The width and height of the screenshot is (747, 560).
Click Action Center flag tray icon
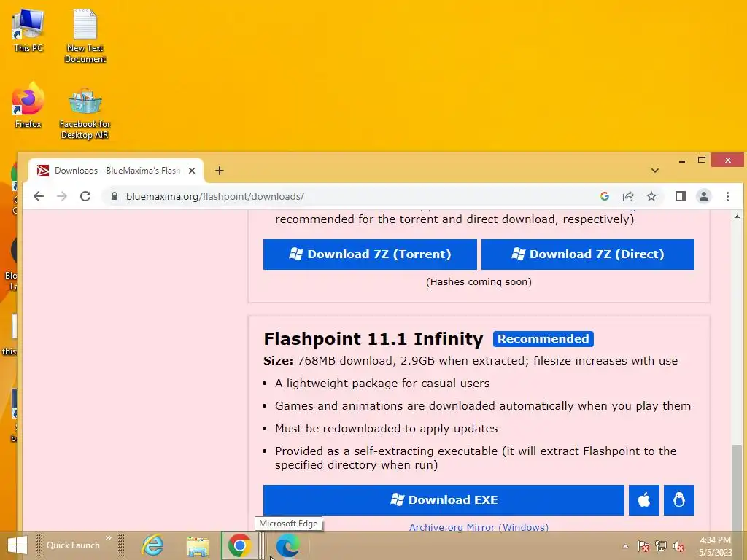tap(643, 546)
